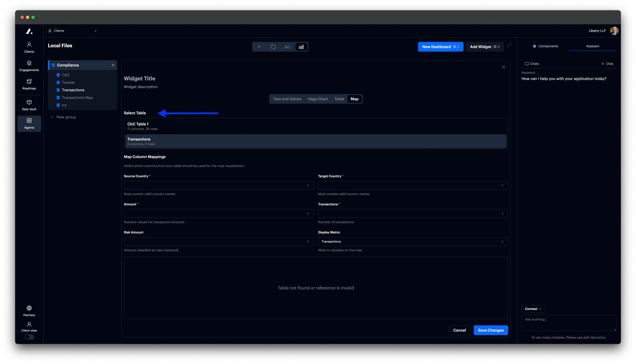Click the Save Changes button

click(x=490, y=330)
